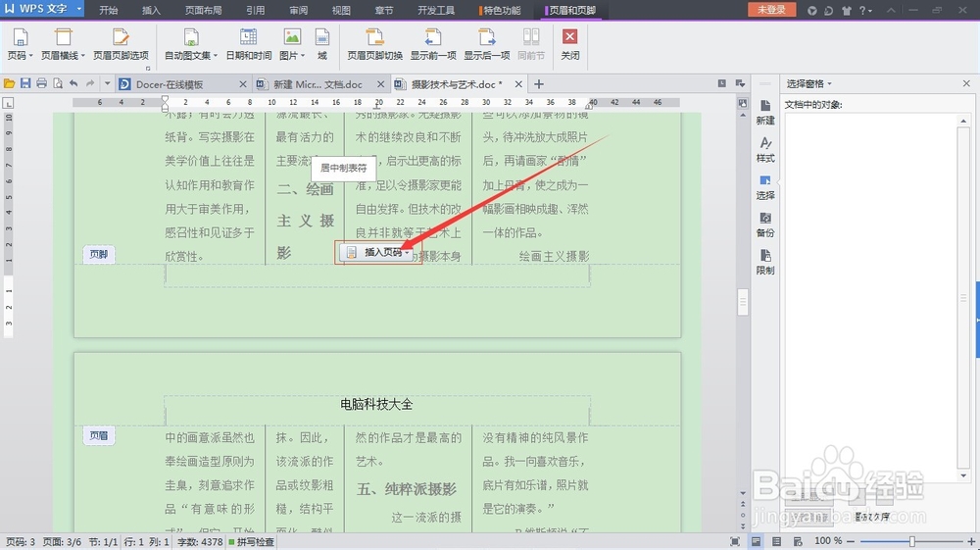This screenshot has width=980, height=550.
Task: Click the document vertical scrollbar thumb
Action: 743,302
